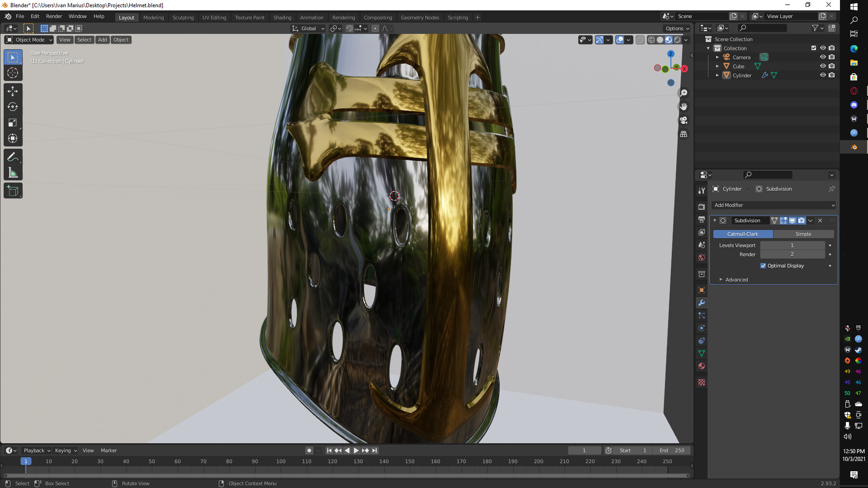
Task: Switch subdivision type to Simple
Action: tap(803, 234)
